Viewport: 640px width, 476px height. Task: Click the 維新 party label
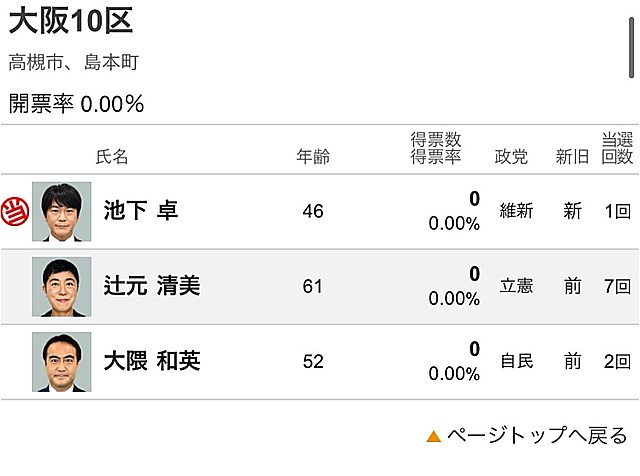(x=516, y=211)
